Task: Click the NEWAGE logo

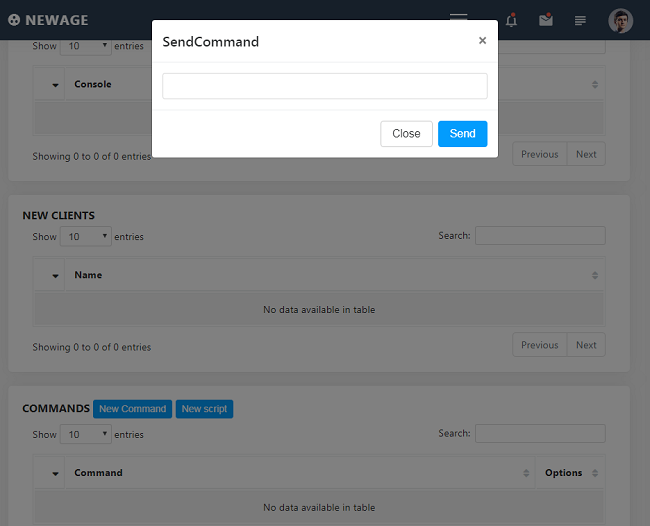Action: tap(48, 20)
